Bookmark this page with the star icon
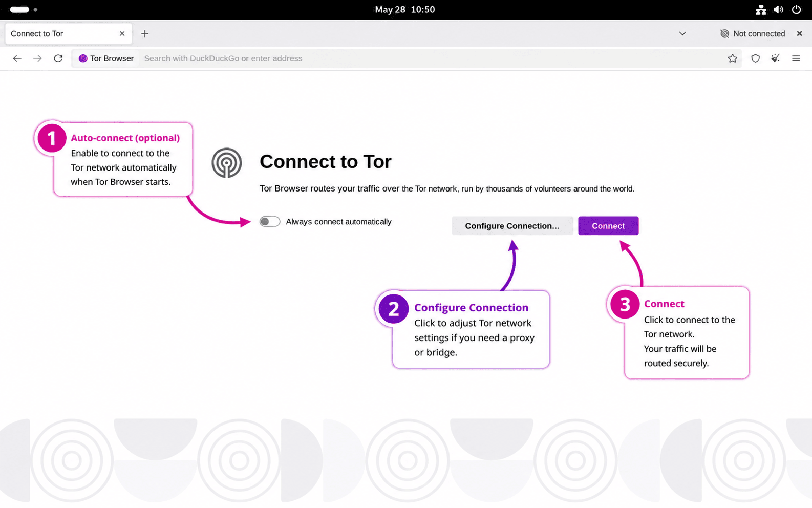 (733, 58)
